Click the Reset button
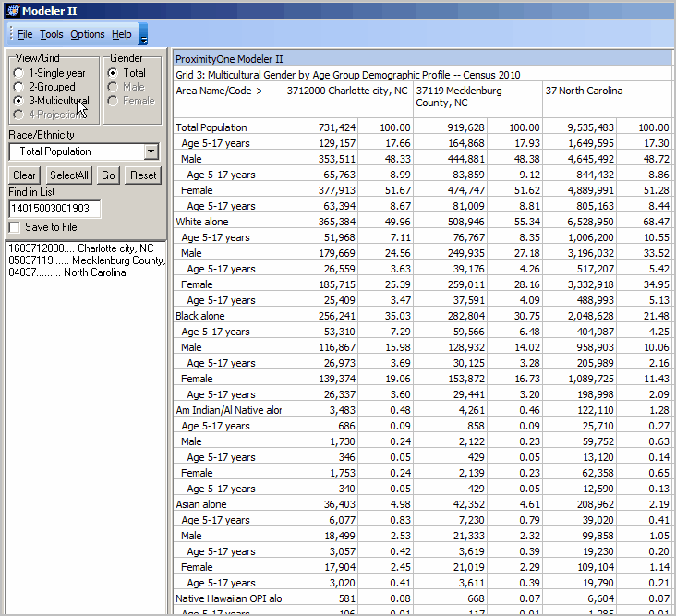This screenshot has width=676, height=616. pyautogui.click(x=143, y=175)
